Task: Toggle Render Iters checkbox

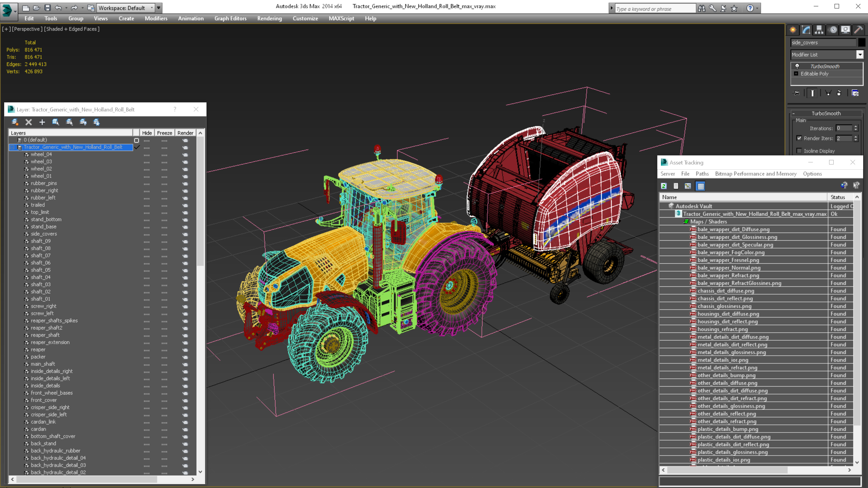Action: (799, 138)
